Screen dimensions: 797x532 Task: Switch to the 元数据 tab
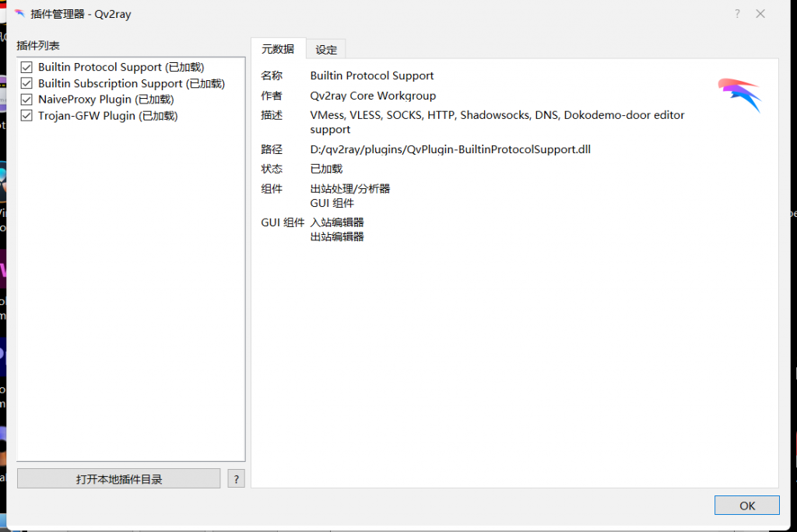tap(278, 49)
